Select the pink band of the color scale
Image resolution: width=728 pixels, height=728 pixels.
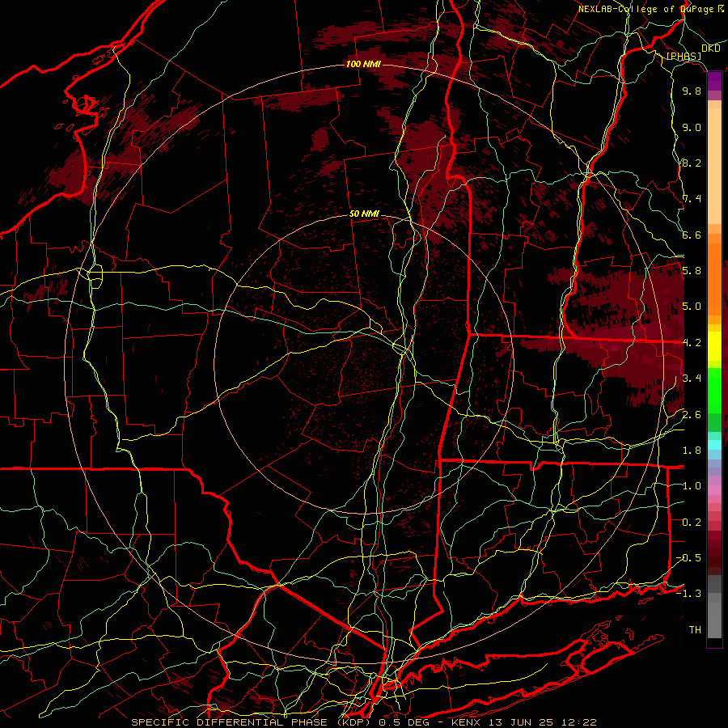click(x=714, y=490)
